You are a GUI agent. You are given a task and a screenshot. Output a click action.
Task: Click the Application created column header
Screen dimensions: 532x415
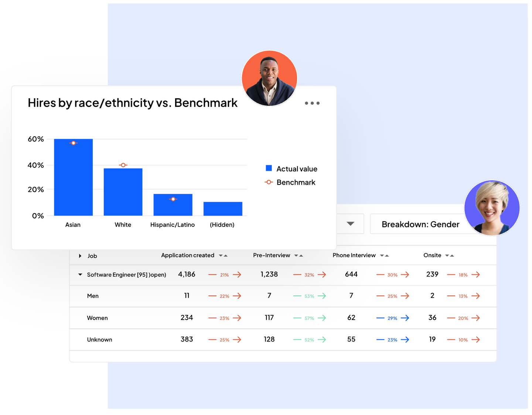[x=188, y=255]
